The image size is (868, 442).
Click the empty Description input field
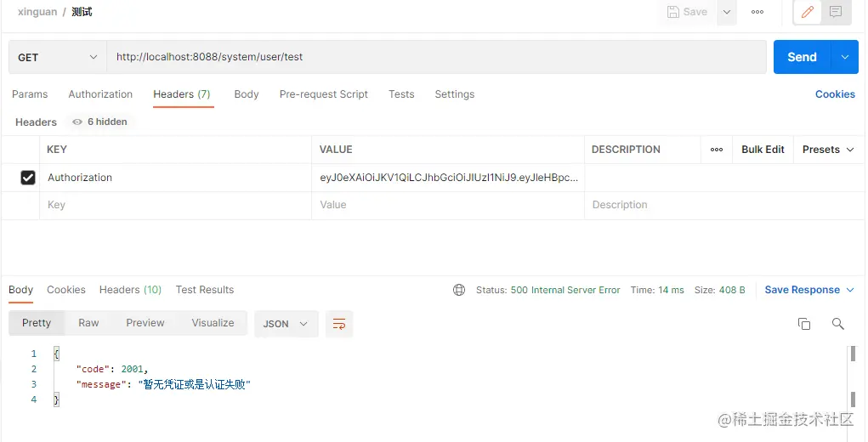click(x=724, y=205)
